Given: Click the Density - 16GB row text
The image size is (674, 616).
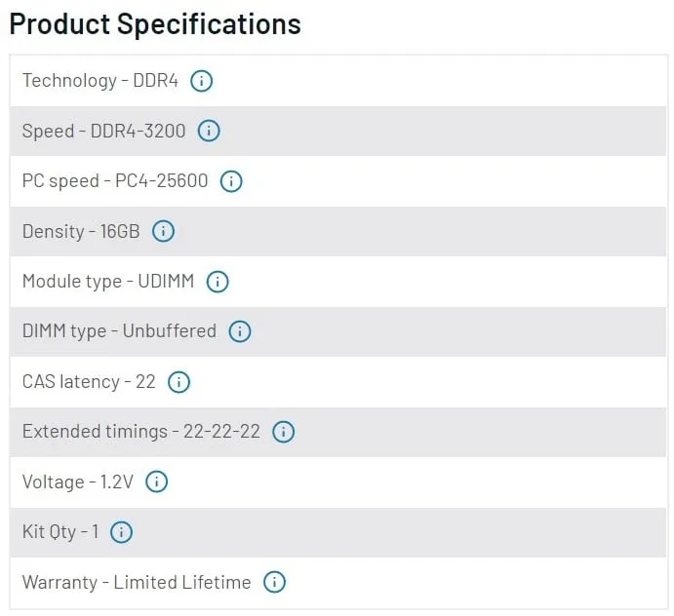Looking at the screenshot, I should pos(81,231).
